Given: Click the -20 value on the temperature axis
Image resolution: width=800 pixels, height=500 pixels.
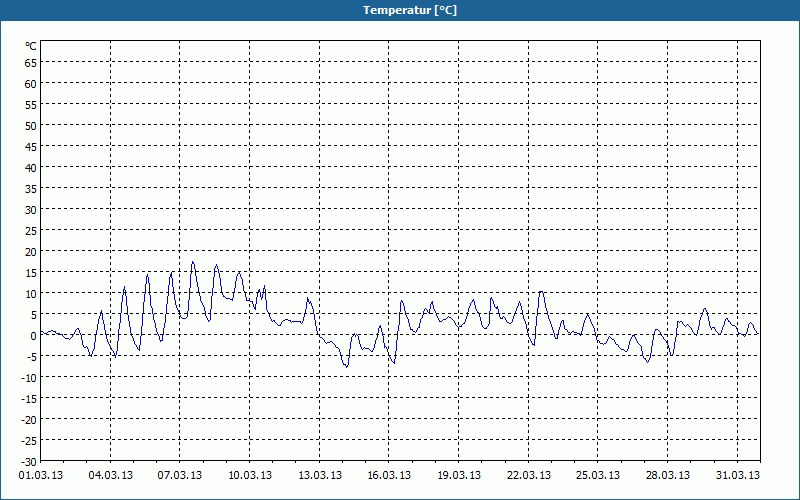Looking at the screenshot, I should click(x=29, y=420).
